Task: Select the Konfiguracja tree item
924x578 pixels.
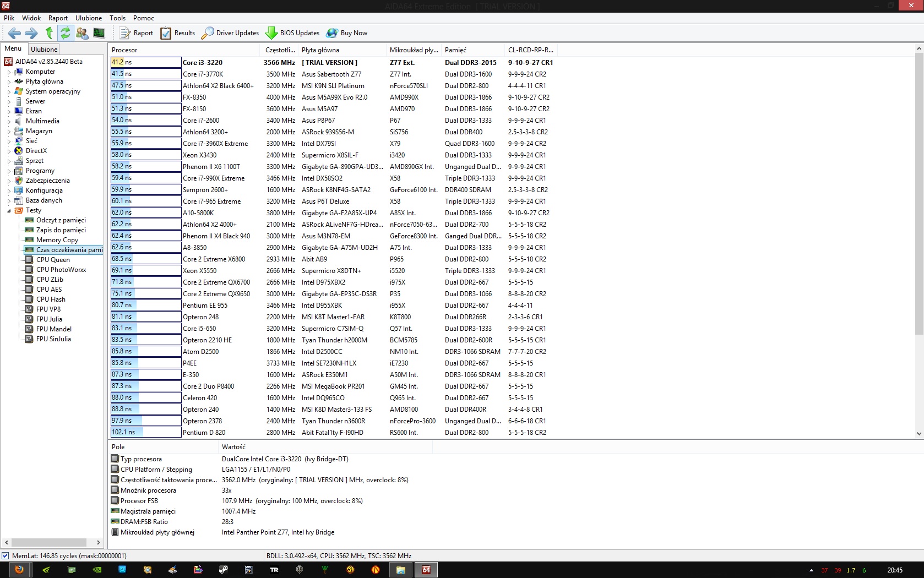Action: pos(44,190)
